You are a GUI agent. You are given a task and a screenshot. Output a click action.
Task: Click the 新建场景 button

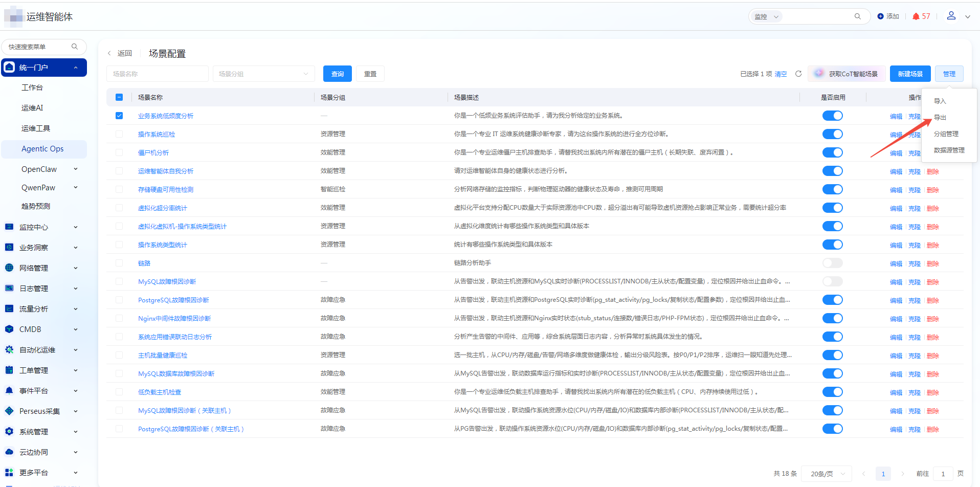pyautogui.click(x=910, y=74)
